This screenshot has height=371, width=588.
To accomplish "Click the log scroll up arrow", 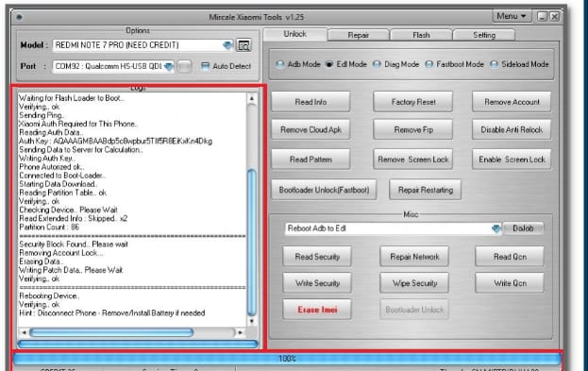I will coord(252,98).
